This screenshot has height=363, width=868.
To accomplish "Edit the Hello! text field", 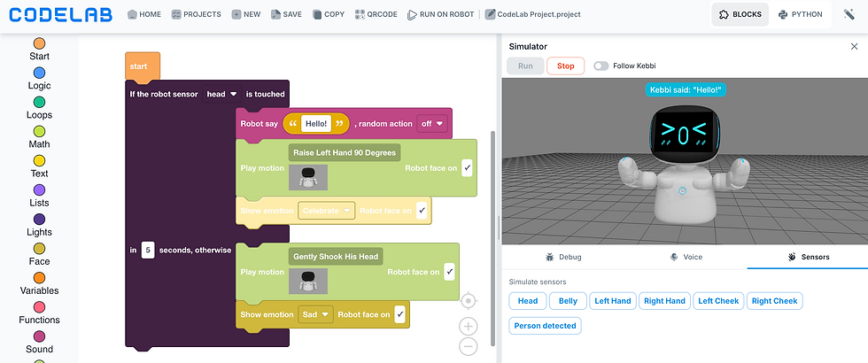I will pos(316,124).
